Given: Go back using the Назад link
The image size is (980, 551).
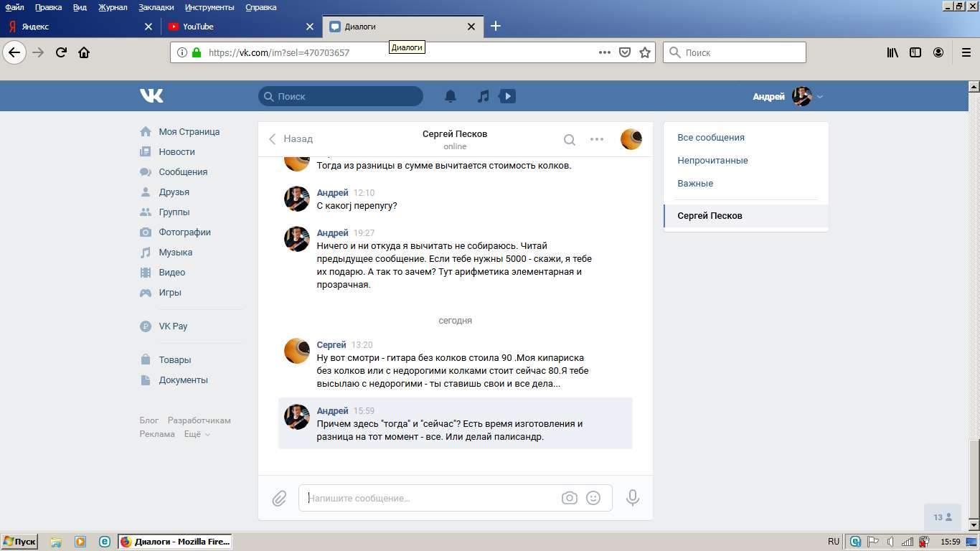Looking at the screenshot, I should tap(291, 139).
